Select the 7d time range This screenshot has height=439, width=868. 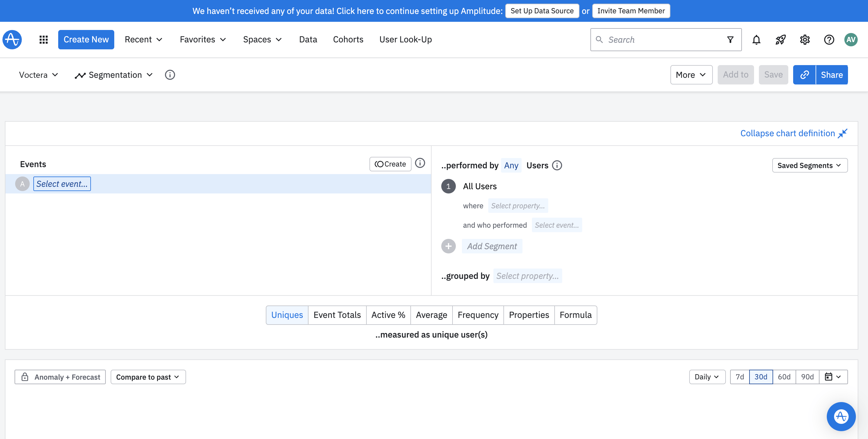739,377
